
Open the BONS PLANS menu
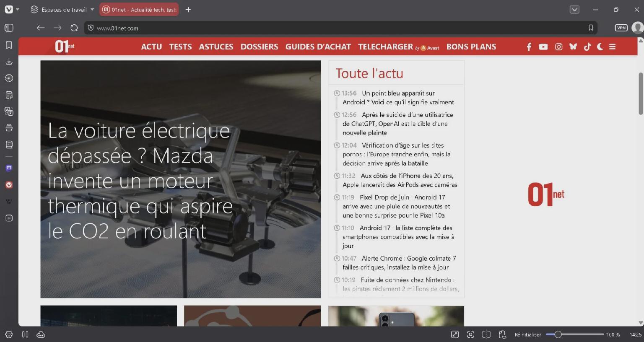(471, 47)
